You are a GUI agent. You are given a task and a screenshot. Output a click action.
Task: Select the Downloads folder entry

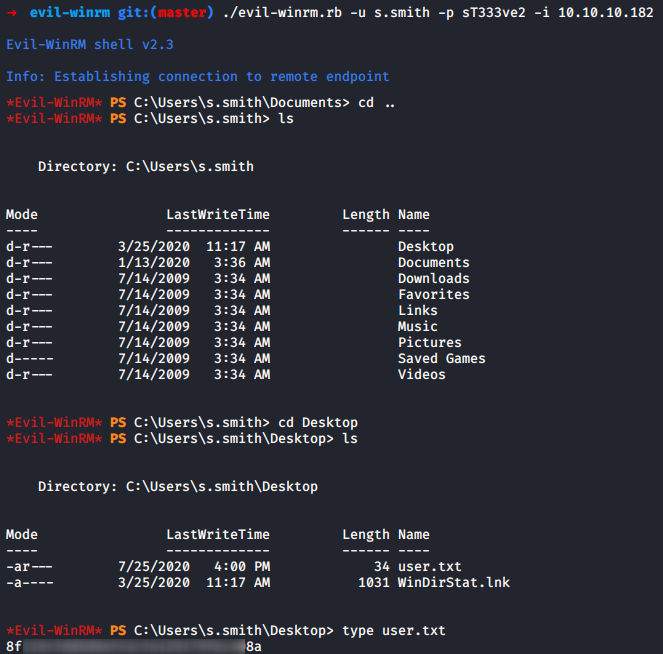pyautogui.click(x=433, y=279)
